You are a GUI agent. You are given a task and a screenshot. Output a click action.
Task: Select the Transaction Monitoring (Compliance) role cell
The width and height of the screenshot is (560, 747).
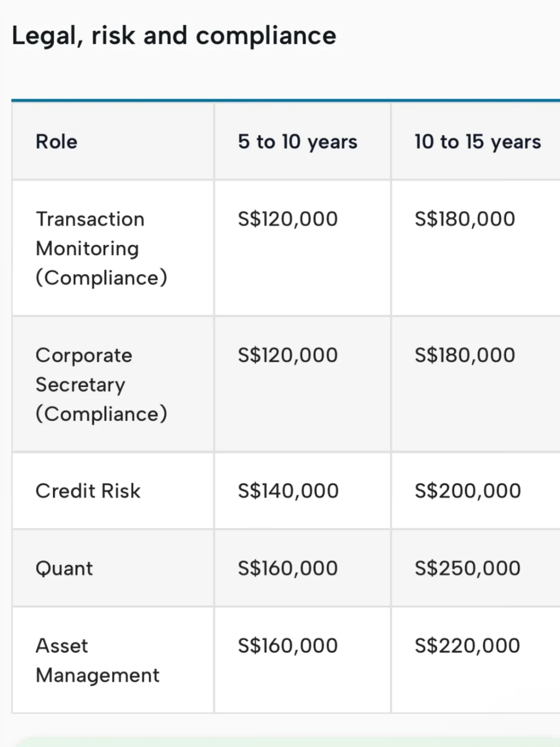pos(102,248)
